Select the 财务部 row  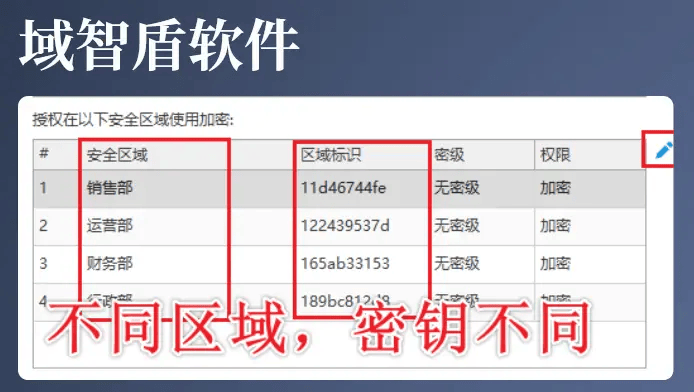[339, 264]
